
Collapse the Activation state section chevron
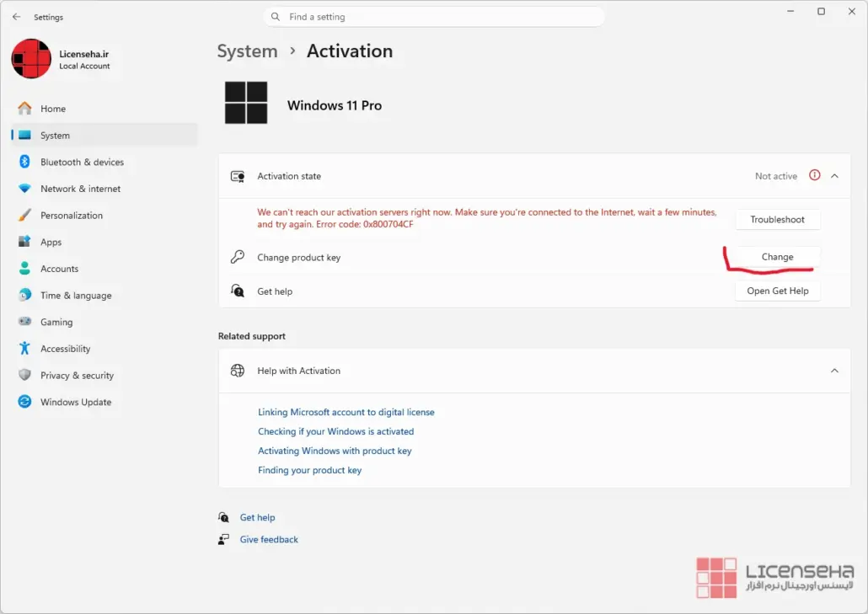834,176
